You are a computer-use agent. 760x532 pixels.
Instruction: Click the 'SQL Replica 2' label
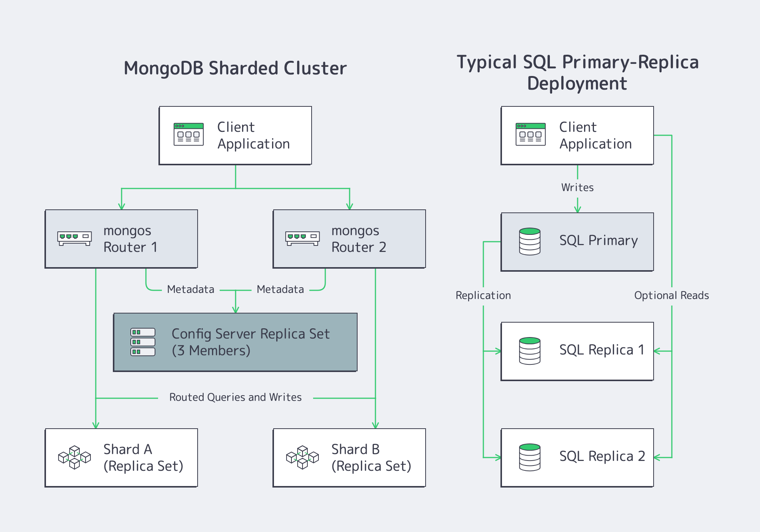pos(602,456)
